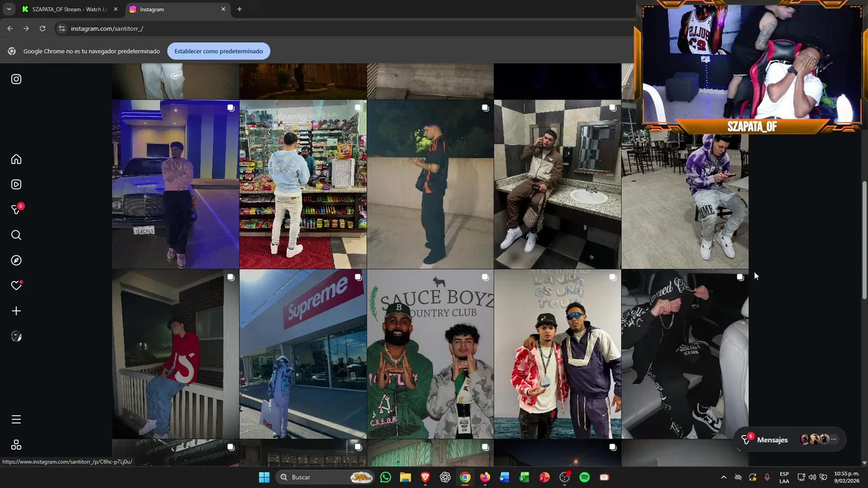Viewport: 868px width, 488px height.
Task: Open Brave browser from the taskbar
Action: click(425, 477)
